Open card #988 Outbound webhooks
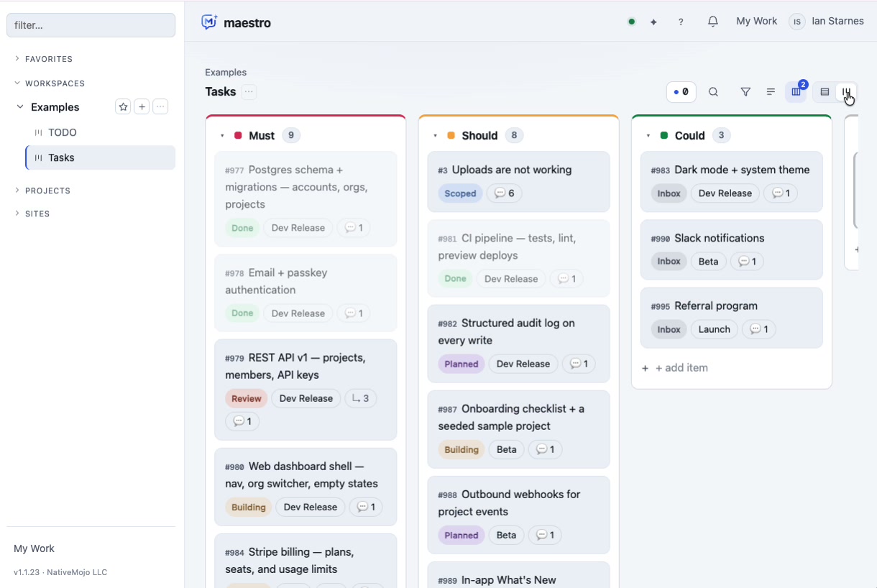 [x=518, y=515]
